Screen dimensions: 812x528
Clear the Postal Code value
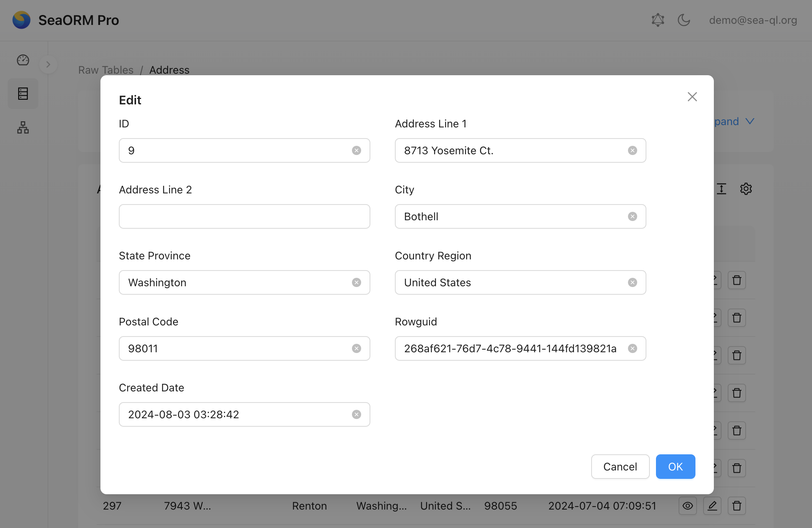356,348
